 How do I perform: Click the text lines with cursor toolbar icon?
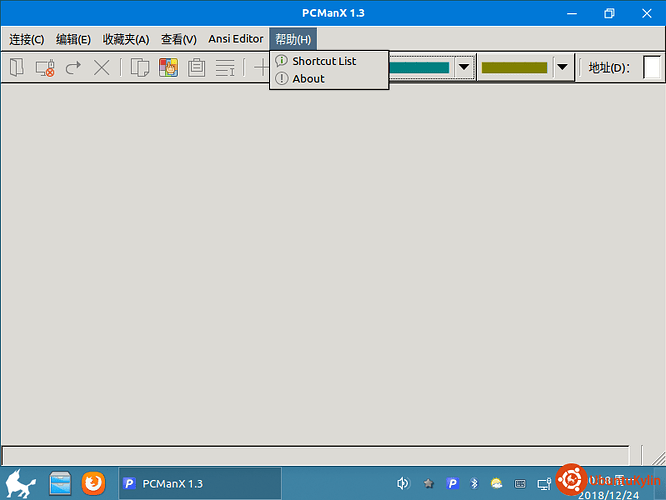tap(225, 68)
